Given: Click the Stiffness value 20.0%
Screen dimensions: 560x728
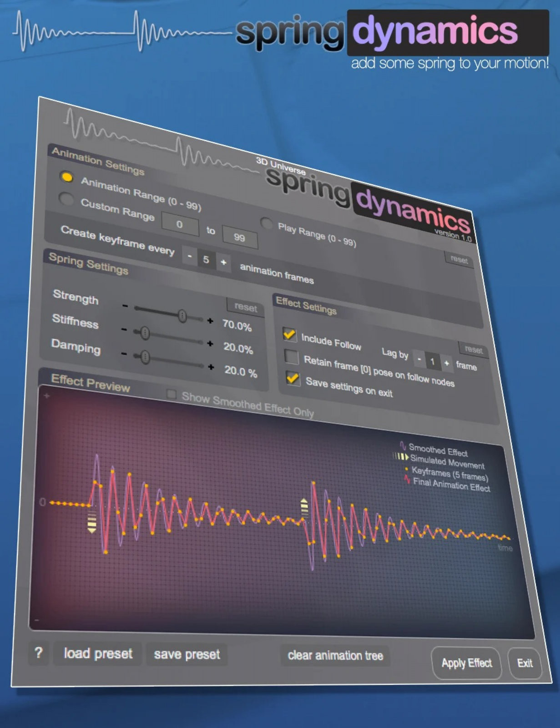Looking at the screenshot, I should [x=238, y=348].
